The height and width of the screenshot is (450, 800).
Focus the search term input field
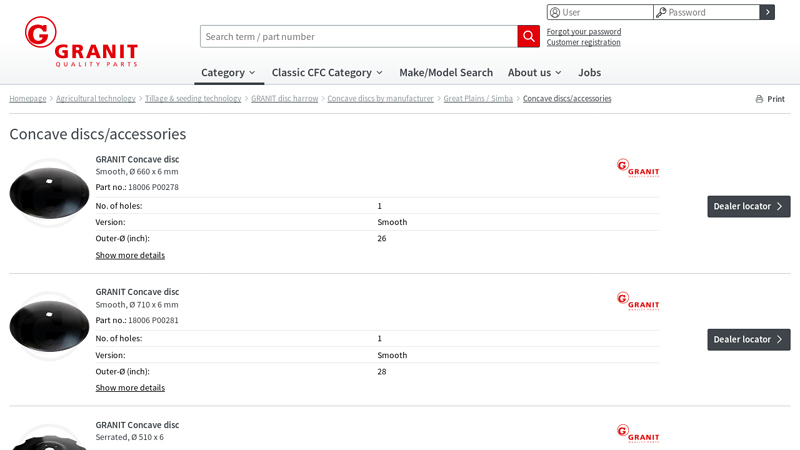point(358,37)
